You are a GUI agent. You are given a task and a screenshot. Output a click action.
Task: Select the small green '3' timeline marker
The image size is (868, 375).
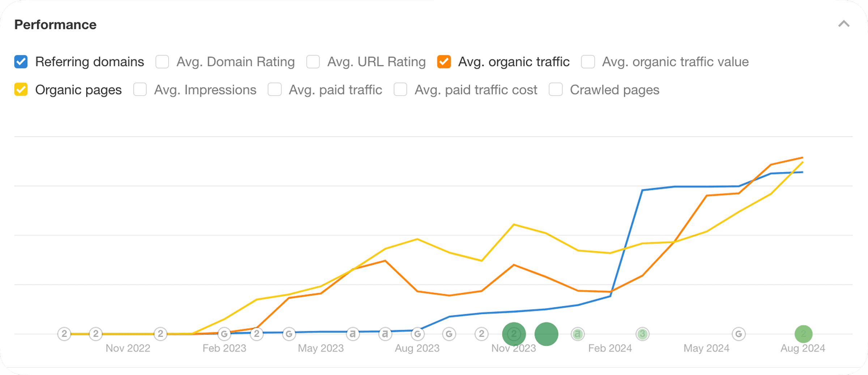(642, 334)
